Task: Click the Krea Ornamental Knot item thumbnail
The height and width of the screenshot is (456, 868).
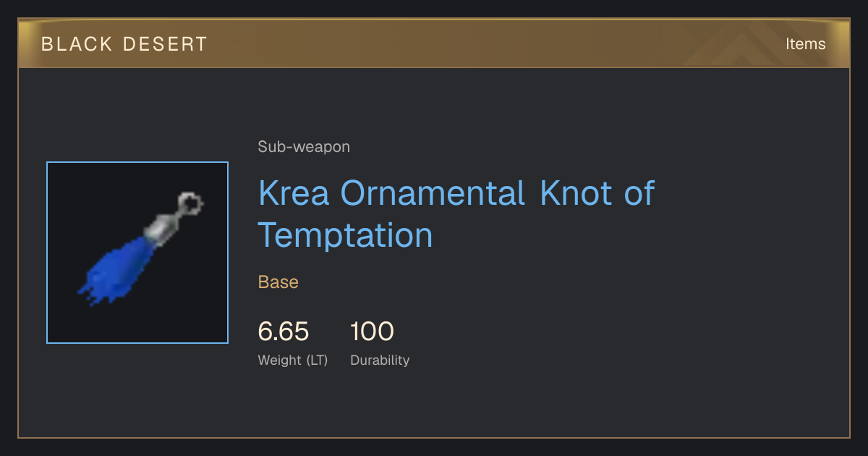Action: coord(137,253)
